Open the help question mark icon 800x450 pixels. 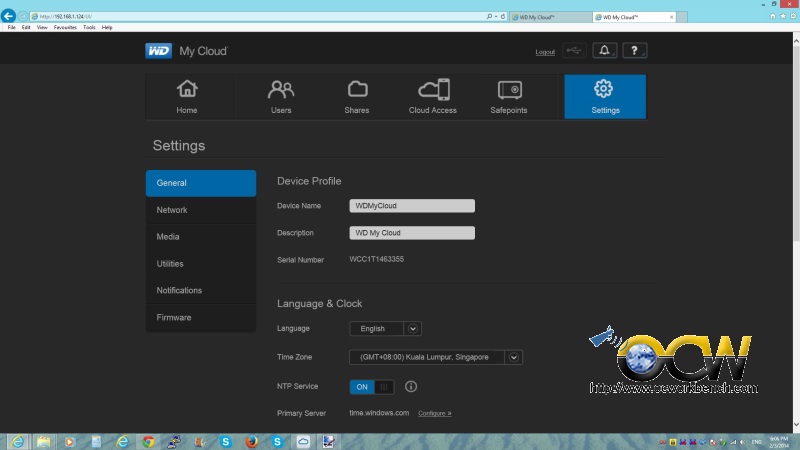pyautogui.click(x=635, y=51)
